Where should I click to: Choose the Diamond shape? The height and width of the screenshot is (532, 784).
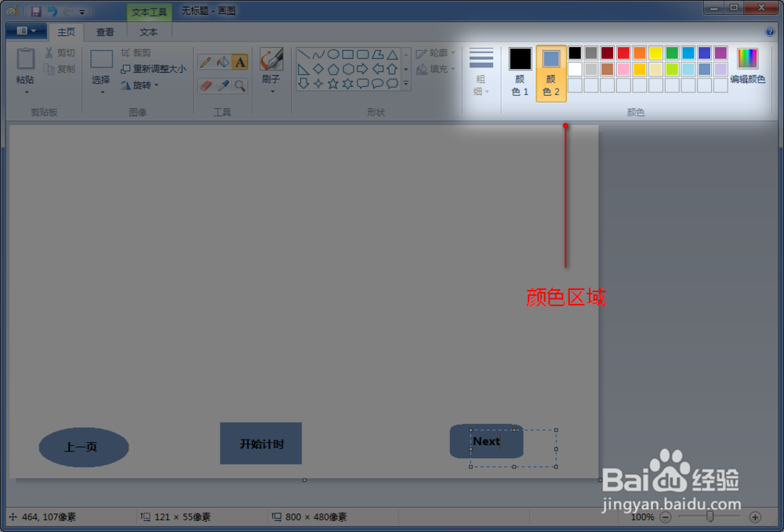pos(318,69)
